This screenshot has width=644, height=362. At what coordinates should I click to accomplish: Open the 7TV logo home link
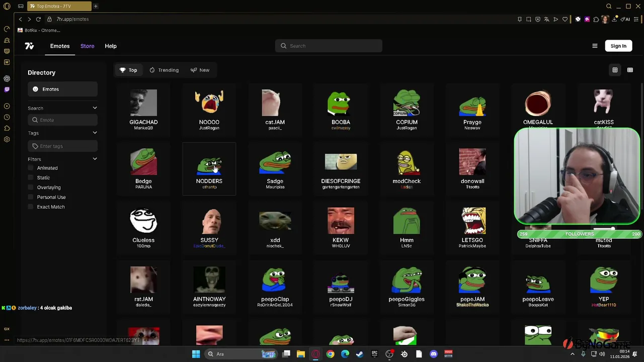[29, 46]
